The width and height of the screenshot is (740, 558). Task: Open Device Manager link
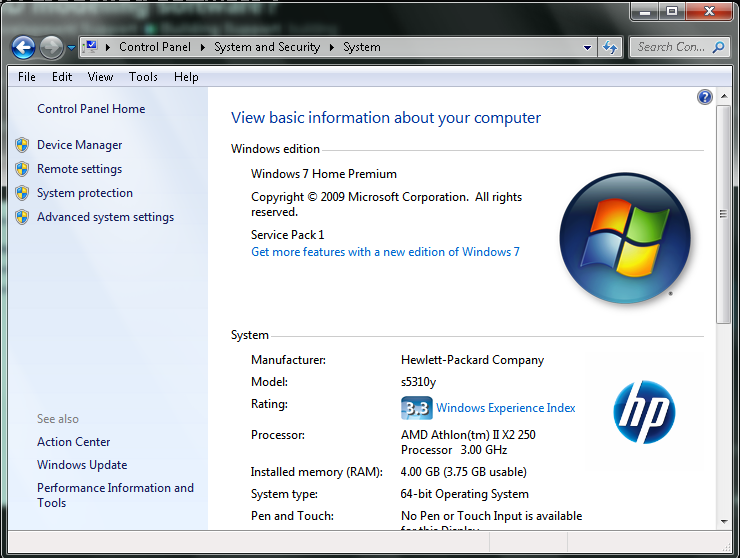tap(79, 145)
